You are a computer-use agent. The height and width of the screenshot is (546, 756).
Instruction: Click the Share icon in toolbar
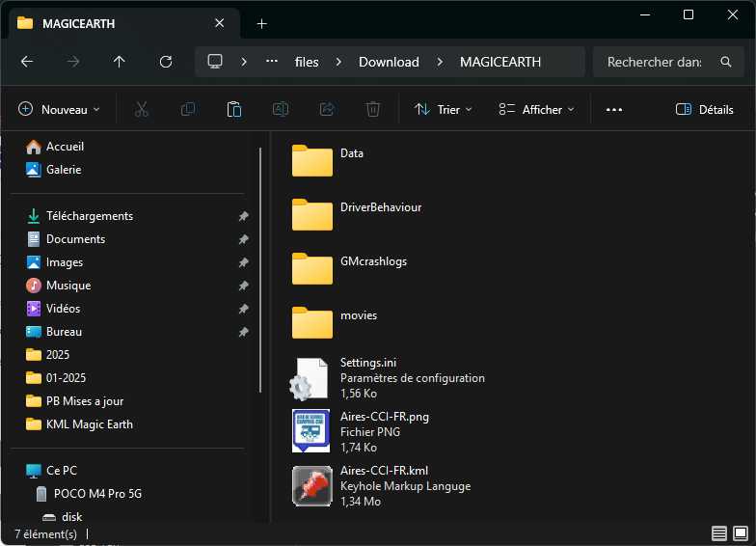click(326, 110)
